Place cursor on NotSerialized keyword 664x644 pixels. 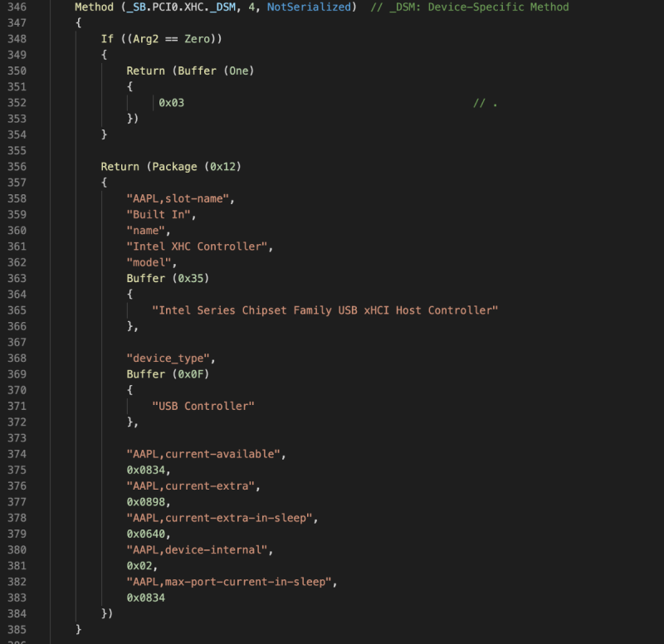coord(309,7)
